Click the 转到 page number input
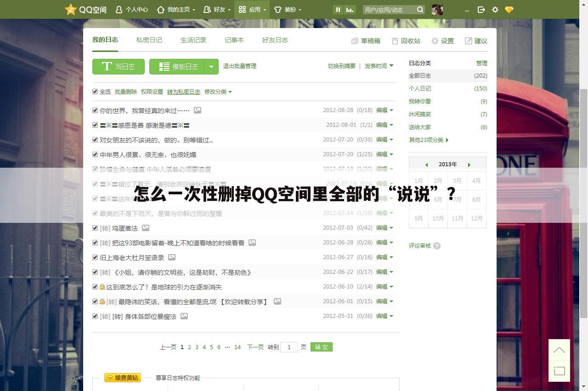This screenshot has height=391, width=588. 289,347
